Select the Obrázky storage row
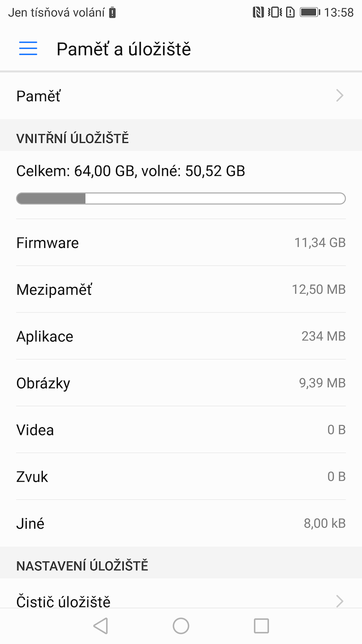Image resolution: width=362 pixels, height=644 pixels. click(181, 383)
